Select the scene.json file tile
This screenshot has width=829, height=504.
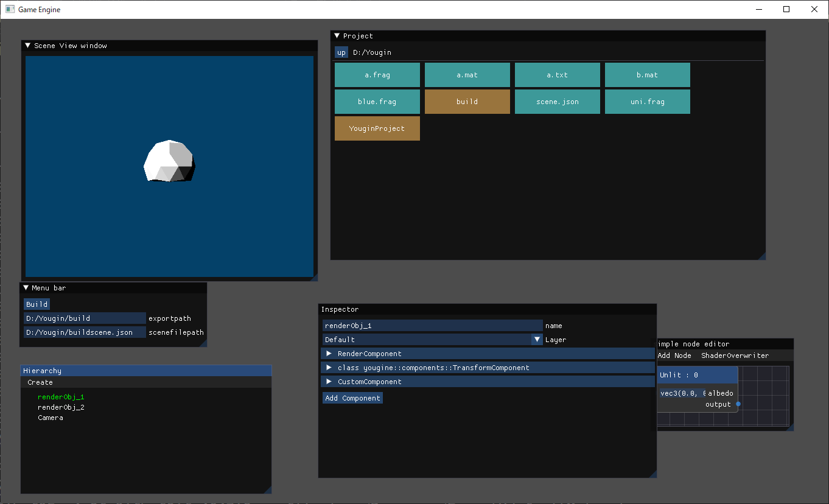(558, 102)
